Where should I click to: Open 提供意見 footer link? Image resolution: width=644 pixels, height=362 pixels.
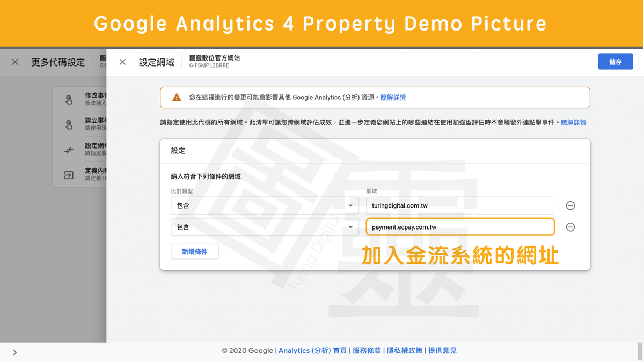[x=442, y=351]
